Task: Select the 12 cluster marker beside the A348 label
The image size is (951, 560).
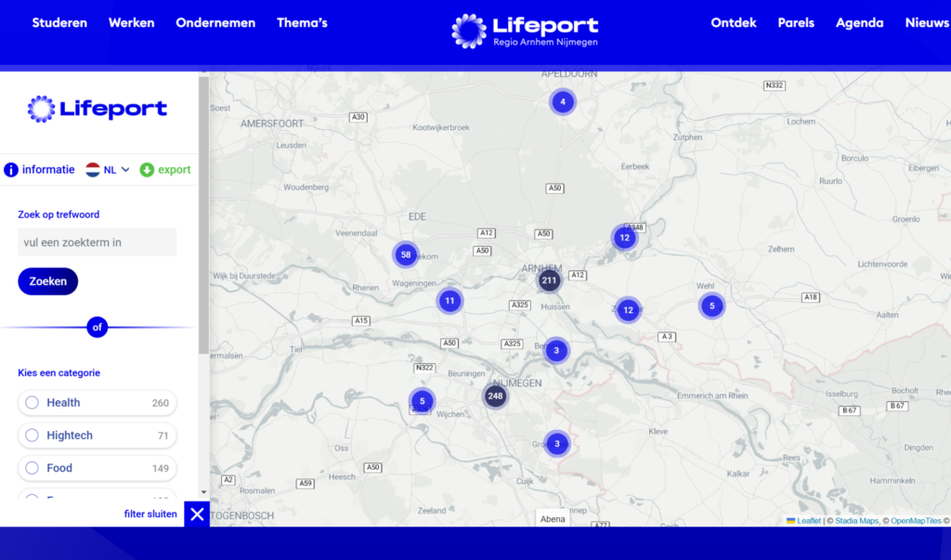Action: coord(624,238)
